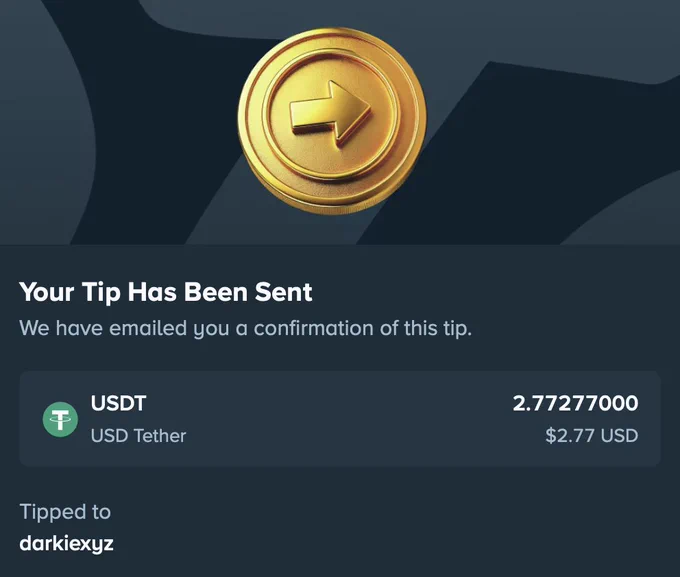The width and height of the screenshot is (680, 577).
Task: Click the USD Tether subtitle text
Action: click(x=138, y=436)
